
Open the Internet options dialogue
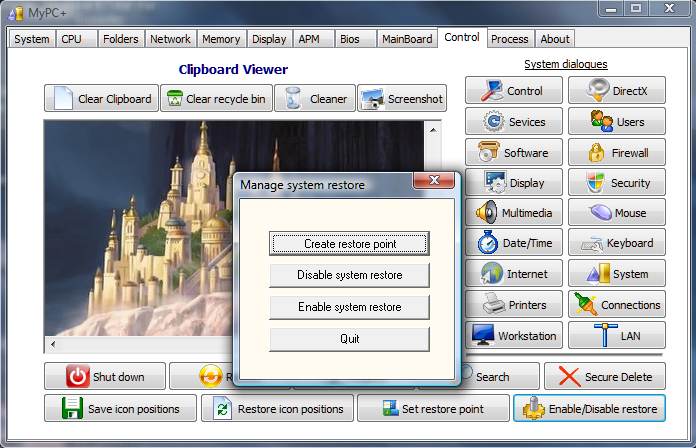pos(514,274)
